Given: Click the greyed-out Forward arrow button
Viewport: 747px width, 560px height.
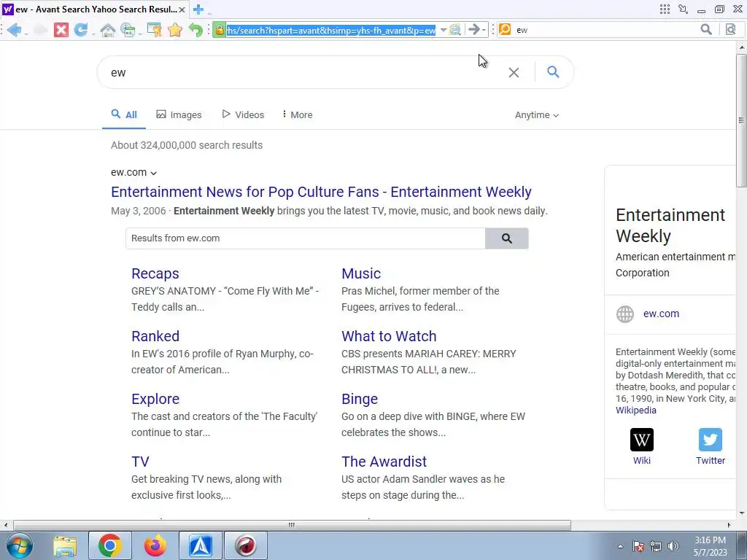Looking at the screenshot, I should [x=41, y=30].
